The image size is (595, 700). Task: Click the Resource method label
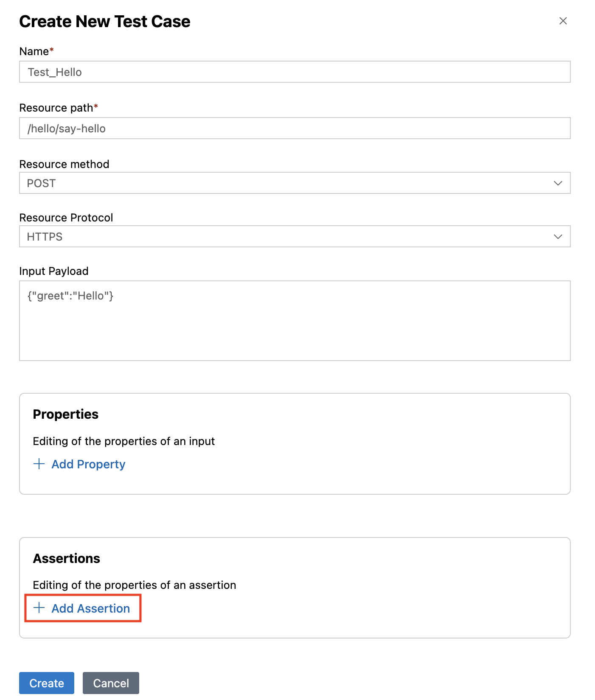pos(64,164)
